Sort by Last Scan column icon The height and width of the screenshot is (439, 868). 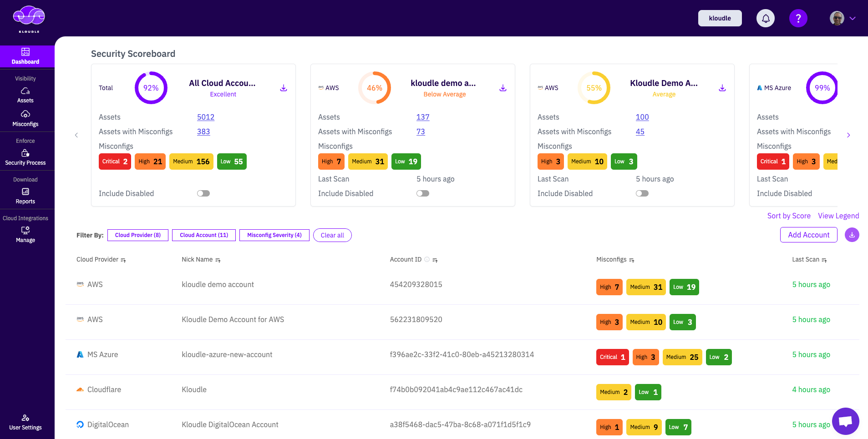point(824,260)
